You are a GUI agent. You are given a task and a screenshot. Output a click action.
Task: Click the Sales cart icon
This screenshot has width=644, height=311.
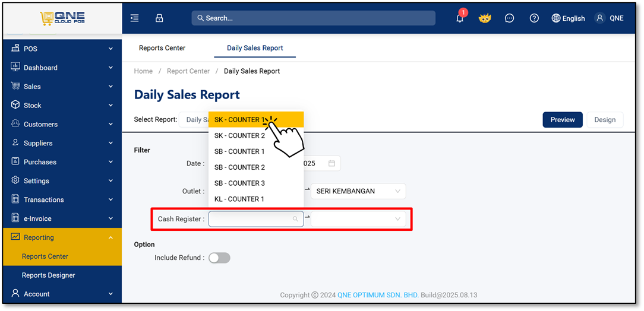pos(15,86)
